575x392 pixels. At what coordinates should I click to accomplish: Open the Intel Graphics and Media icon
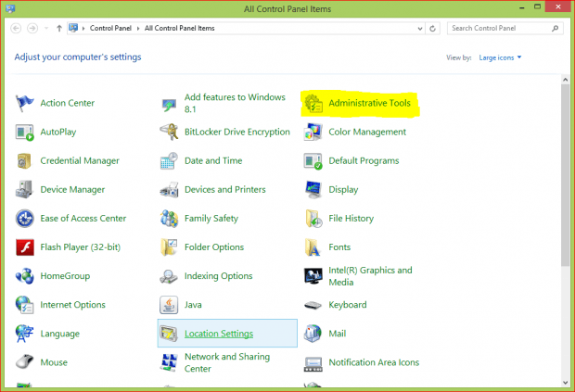(313, 276)
